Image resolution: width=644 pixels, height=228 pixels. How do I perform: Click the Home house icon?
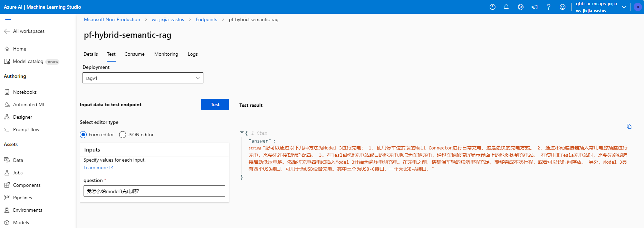pos(7,49)
